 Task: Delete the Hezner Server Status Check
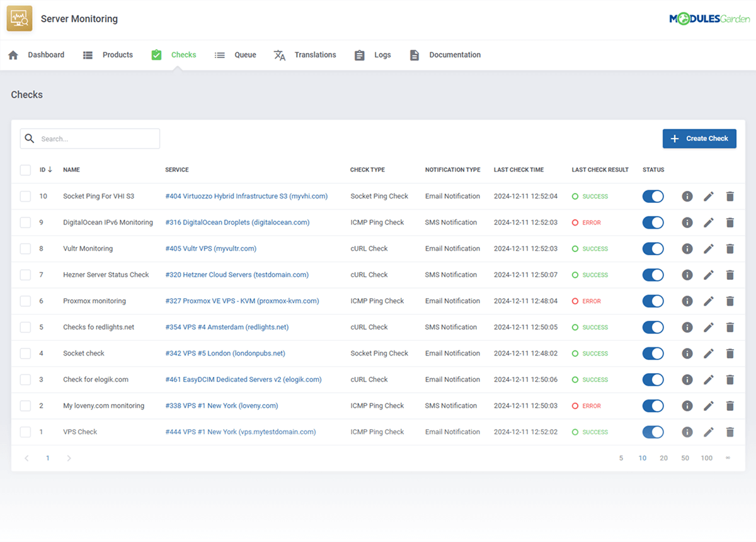(730, 275)
